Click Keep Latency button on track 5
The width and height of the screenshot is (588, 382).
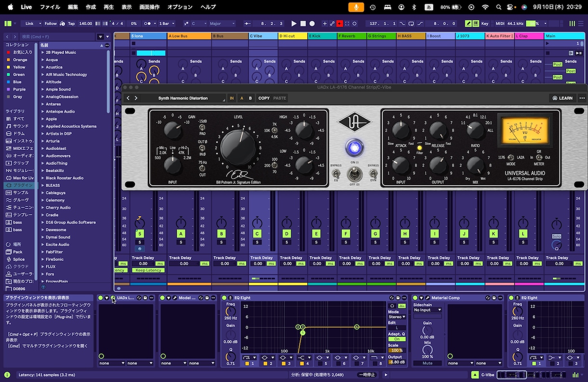point(148,270)
